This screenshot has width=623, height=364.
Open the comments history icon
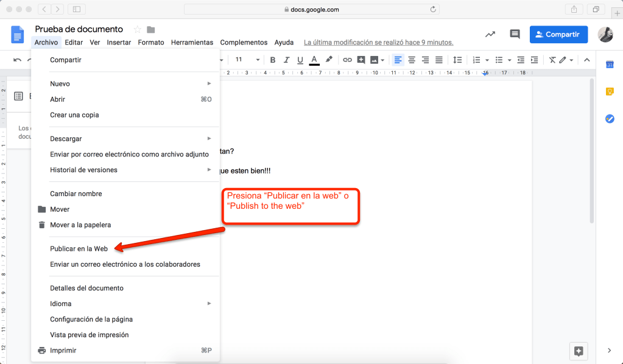click(515, 35)
